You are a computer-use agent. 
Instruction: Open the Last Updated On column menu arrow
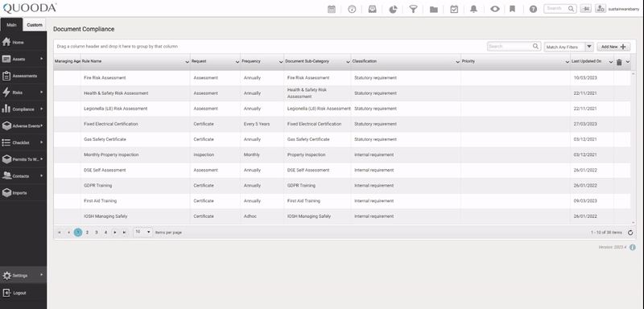611,62
